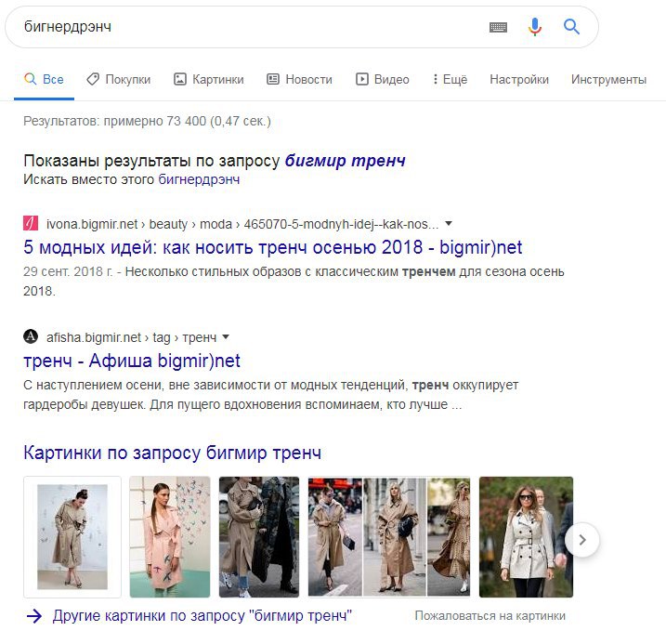666x644 pixels.
Task: Open the on-screen keyboard icon
Action: [498, 28]
